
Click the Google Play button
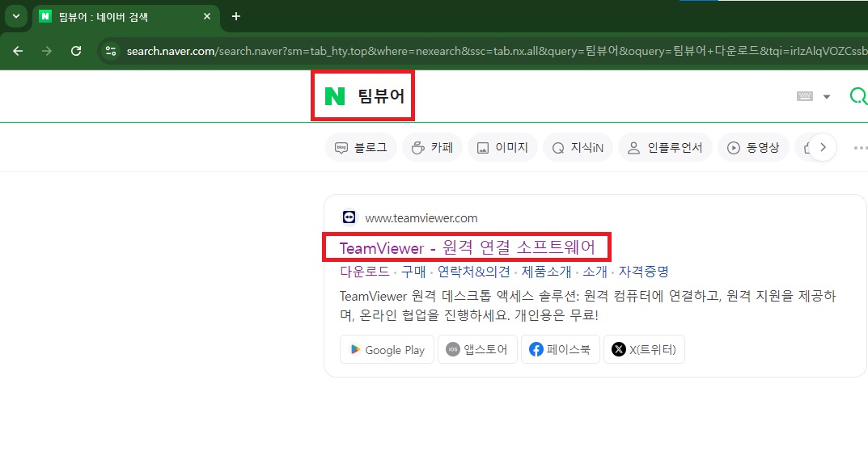click(x=387, y=349)
